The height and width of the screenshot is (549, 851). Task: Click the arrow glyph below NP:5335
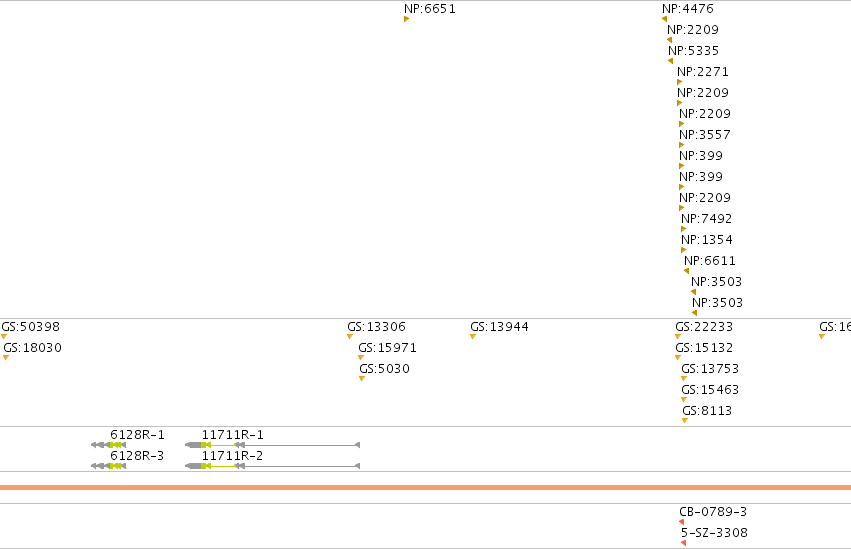671,61
